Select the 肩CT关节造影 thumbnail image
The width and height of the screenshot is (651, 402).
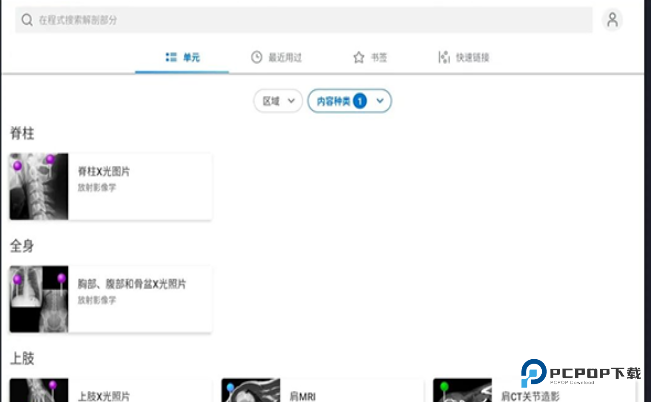click(x=462, y=391)
